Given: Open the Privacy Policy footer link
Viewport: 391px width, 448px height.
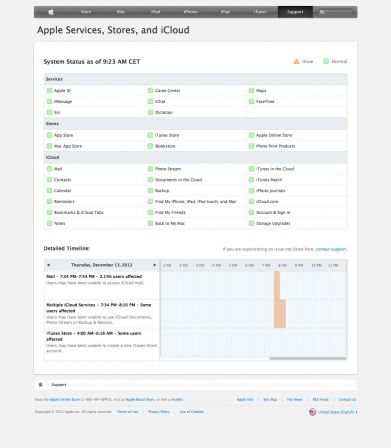Looking at the screenshot, I should click(x=159, y=412).
